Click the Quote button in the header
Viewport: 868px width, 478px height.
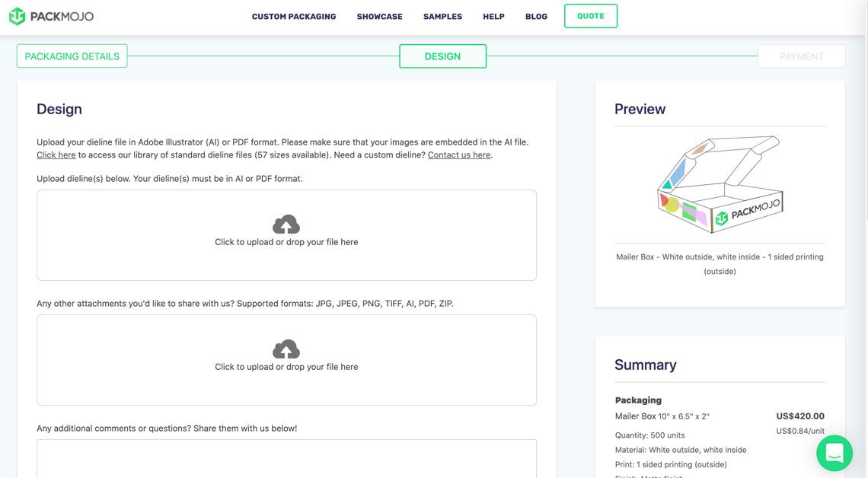(x=591, y=16)
